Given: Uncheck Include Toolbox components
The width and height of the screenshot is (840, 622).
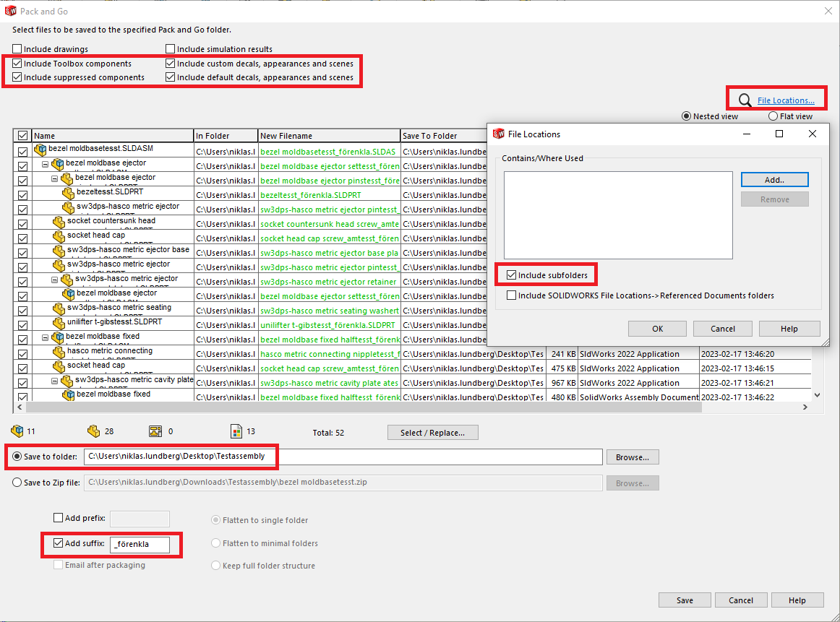Looking at the screenshot, I should (x=17, y=64).
